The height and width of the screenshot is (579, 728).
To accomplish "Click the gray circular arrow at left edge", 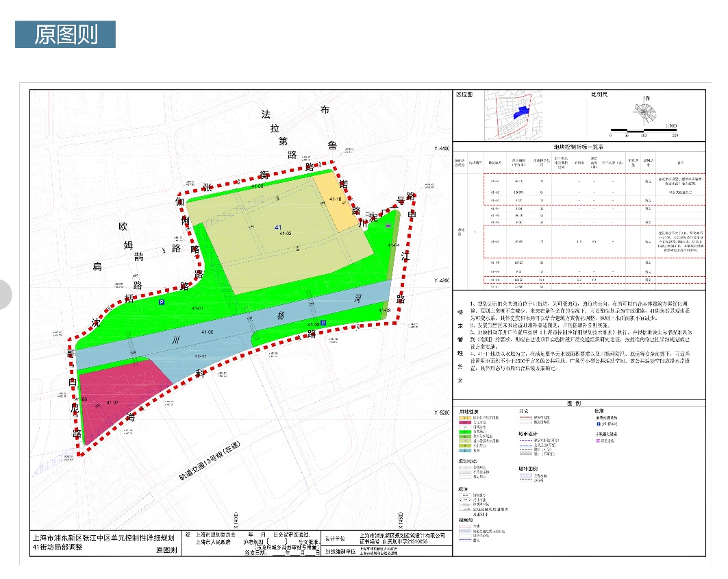I will (4, 294).
